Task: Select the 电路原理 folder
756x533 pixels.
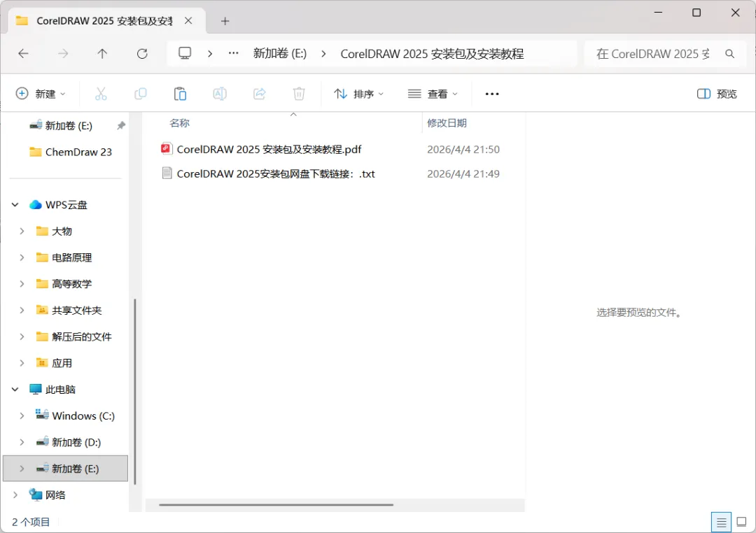Action: [x=72, y=257]
